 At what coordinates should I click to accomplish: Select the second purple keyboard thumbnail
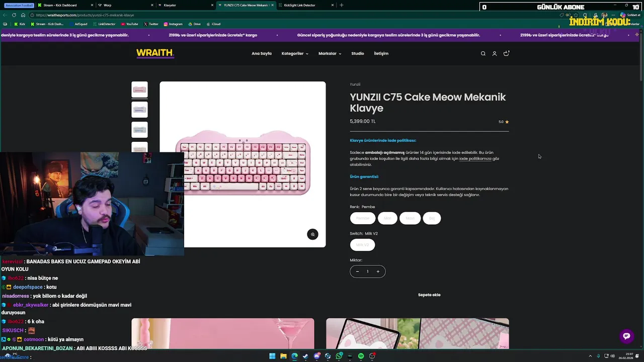pyautogui.click(x=139, y=110)
